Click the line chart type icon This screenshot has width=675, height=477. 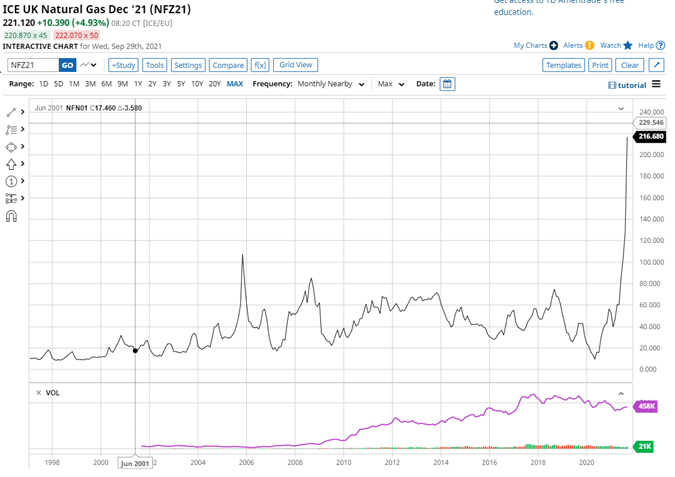pos(84,65)
